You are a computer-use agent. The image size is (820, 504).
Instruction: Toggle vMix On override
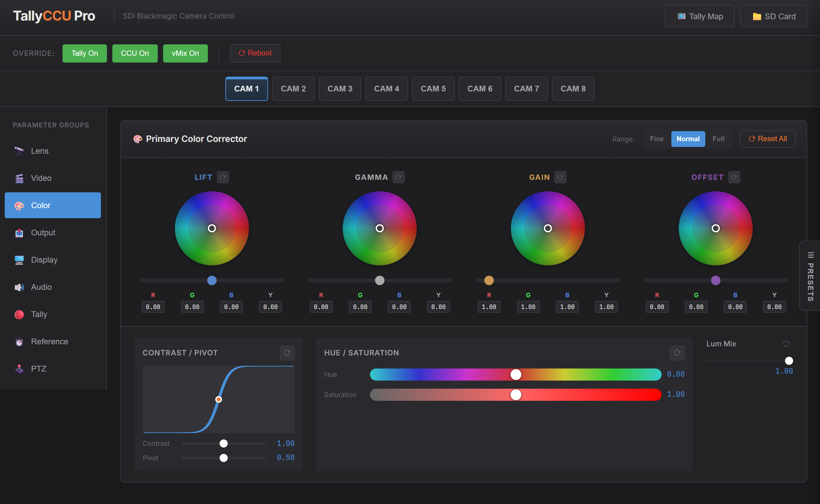[185, 53]
